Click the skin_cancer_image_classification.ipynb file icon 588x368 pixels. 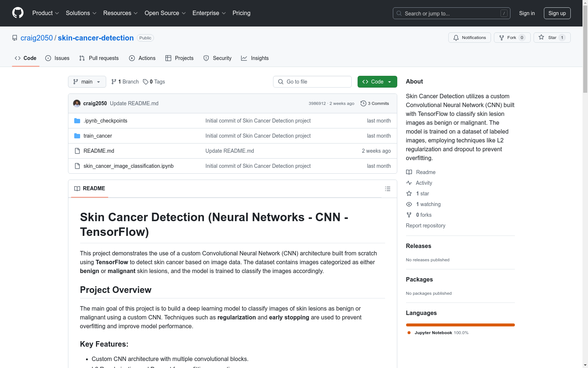click(x=77, y=166)
